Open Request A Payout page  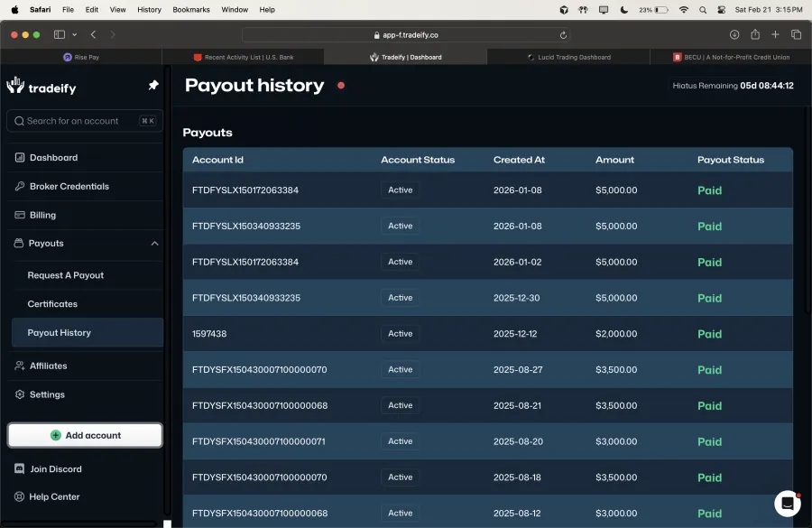pyautogui.click(x=65, y=275)
